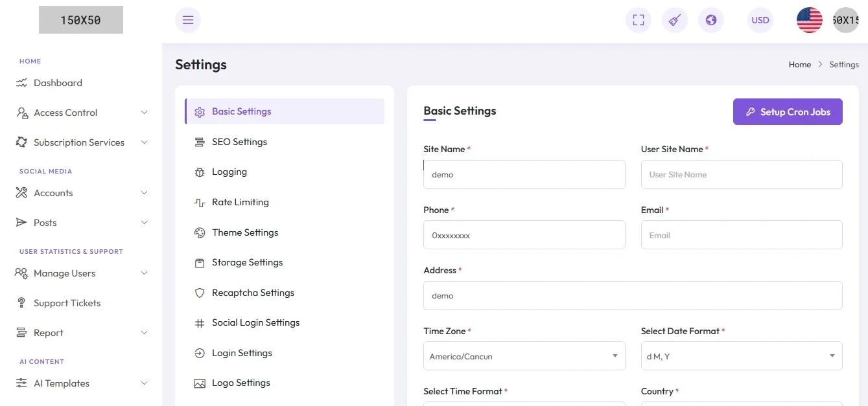Open the globe website icon
This screenshot has height=406, width=868.
(x=711, y=20)
